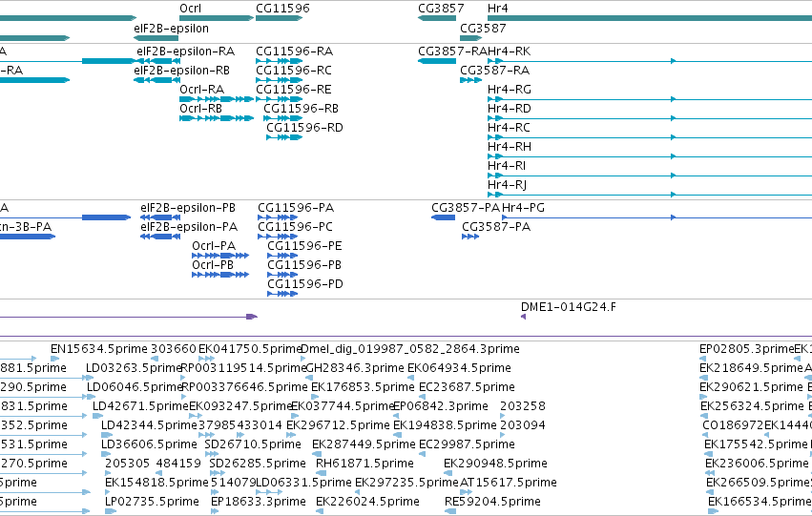Select protein eIF2B-epsilon-PA
The image size is (812, 516).
click(x=189, y=227)
